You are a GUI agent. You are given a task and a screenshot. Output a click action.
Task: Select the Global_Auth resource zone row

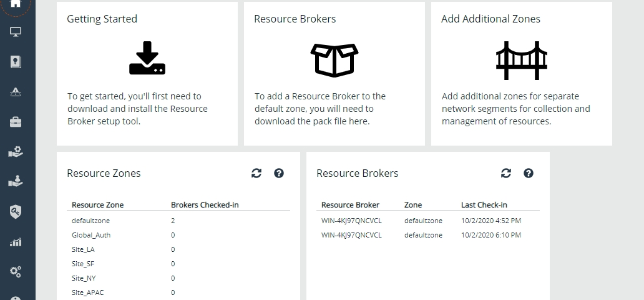tap(91, 235)
